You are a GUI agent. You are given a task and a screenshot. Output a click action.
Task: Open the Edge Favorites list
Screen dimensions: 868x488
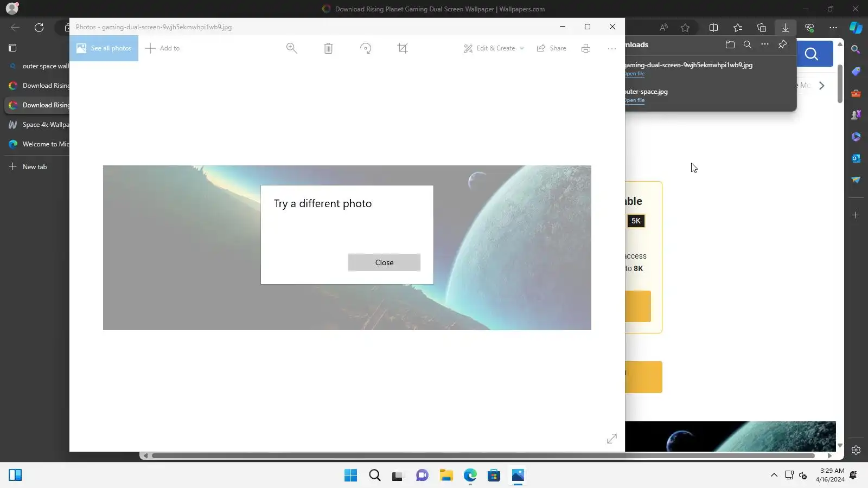[738, 28]
